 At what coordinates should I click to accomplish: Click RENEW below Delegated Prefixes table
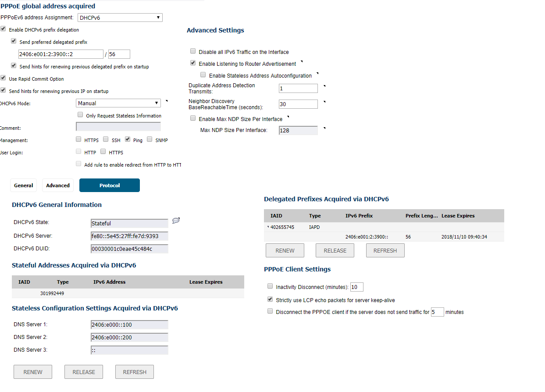(285, 250)
